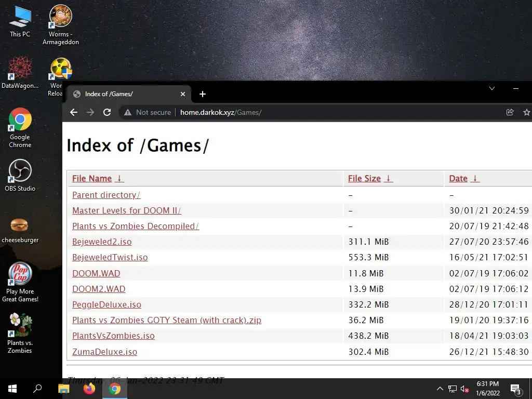Open File Explorer from taskbar
The width and height of the screenshot is (532, 399).
[x=63, y=389]
